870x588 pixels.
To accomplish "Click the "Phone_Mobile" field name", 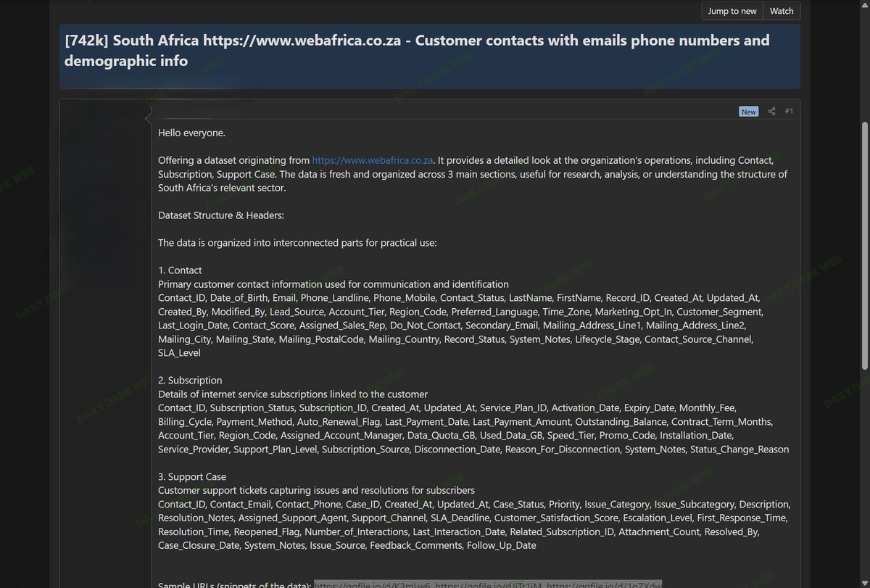I will 404,298.
